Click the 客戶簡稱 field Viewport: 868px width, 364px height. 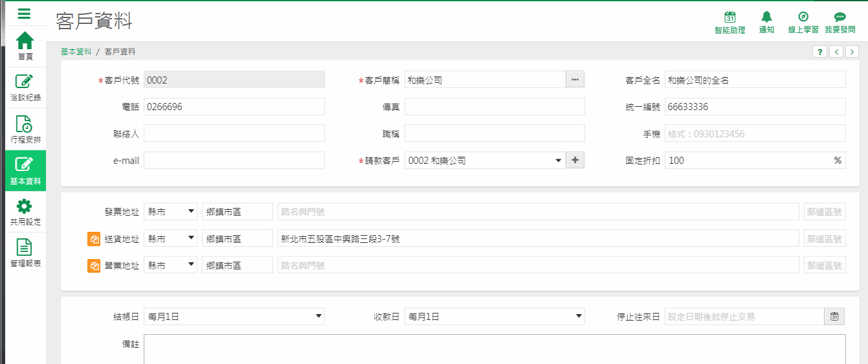[x=485, y=80]
